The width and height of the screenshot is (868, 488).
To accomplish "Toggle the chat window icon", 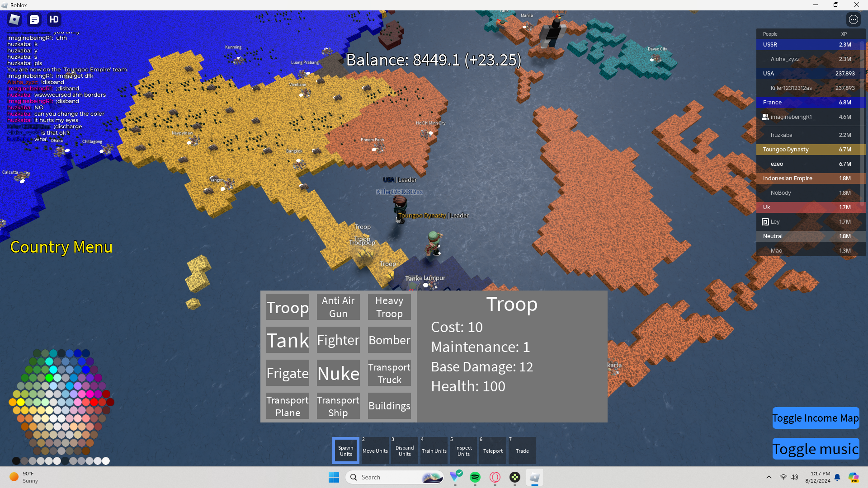I will (x=34, y=19).
